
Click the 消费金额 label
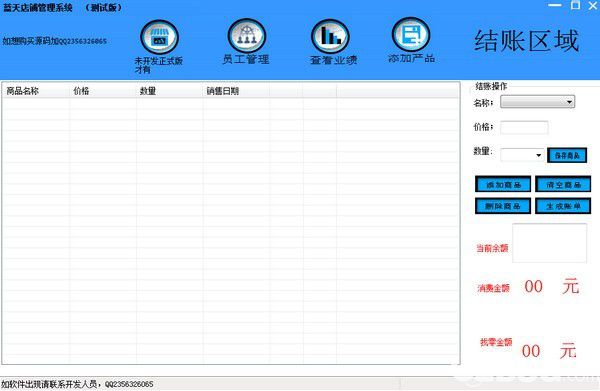coord(493,288)
